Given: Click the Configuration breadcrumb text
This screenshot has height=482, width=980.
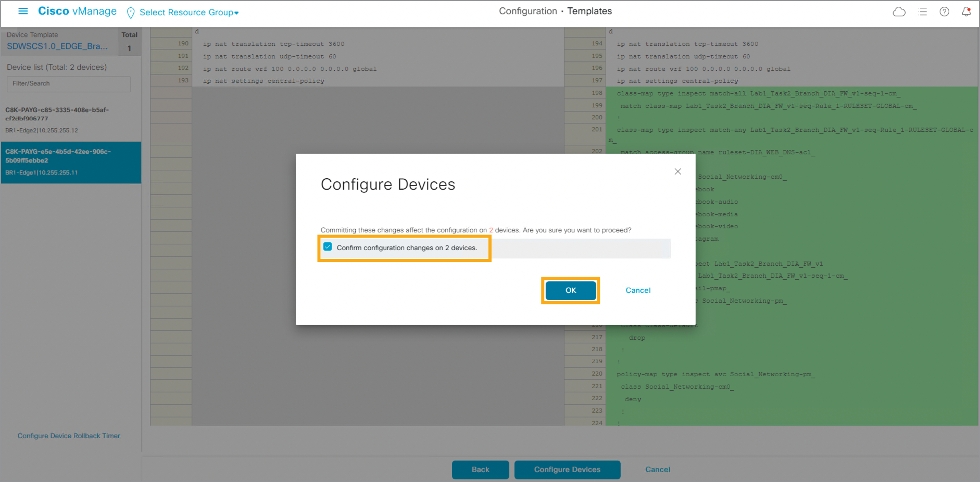Looking at the screenshot, I should [528, 11].
